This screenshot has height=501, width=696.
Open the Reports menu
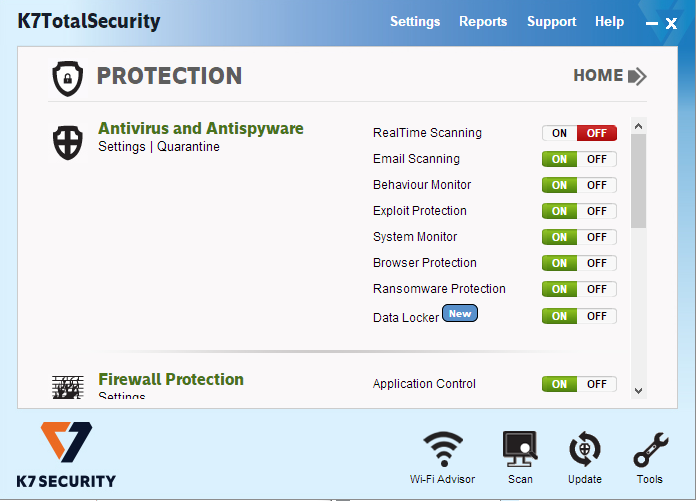(483, 21)
